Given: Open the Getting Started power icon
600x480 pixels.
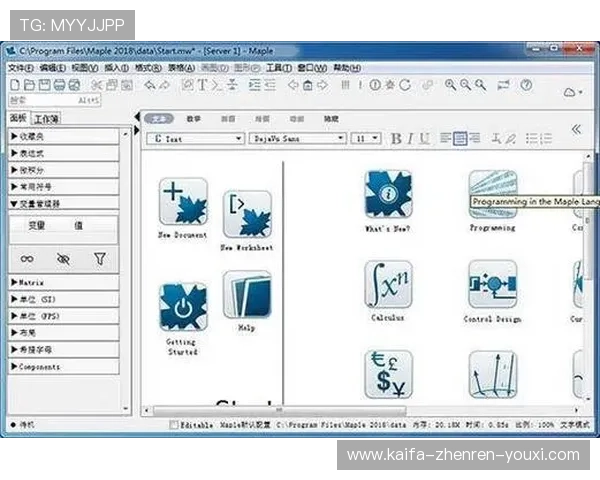Looking at the screenshot, I should (183, 307).
